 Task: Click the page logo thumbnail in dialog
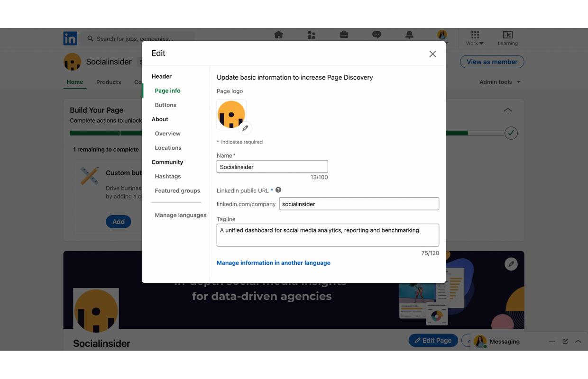[x=231, y=114]
